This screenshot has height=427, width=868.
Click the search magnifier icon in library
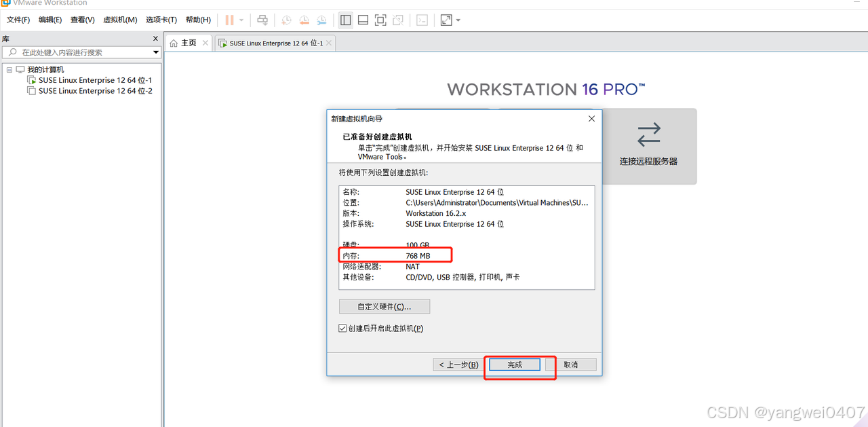tap(12, 52)
